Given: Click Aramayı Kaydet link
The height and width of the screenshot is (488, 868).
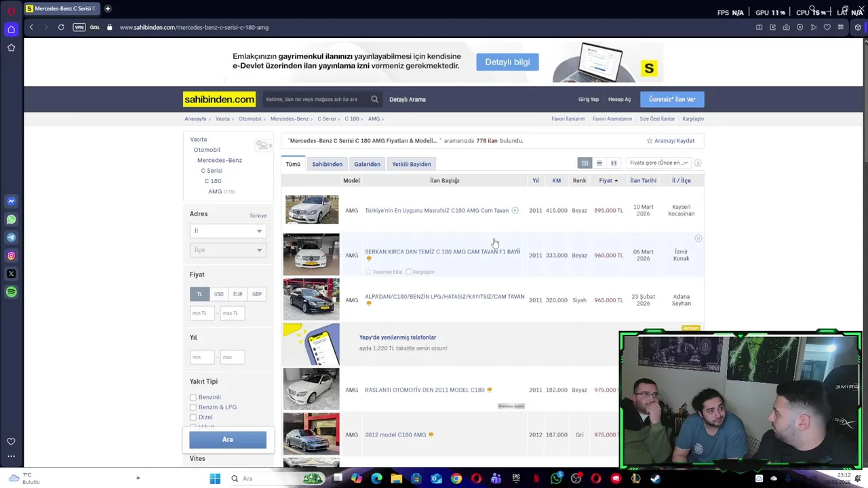Looking at the screenshot, I should coord(670,140).
